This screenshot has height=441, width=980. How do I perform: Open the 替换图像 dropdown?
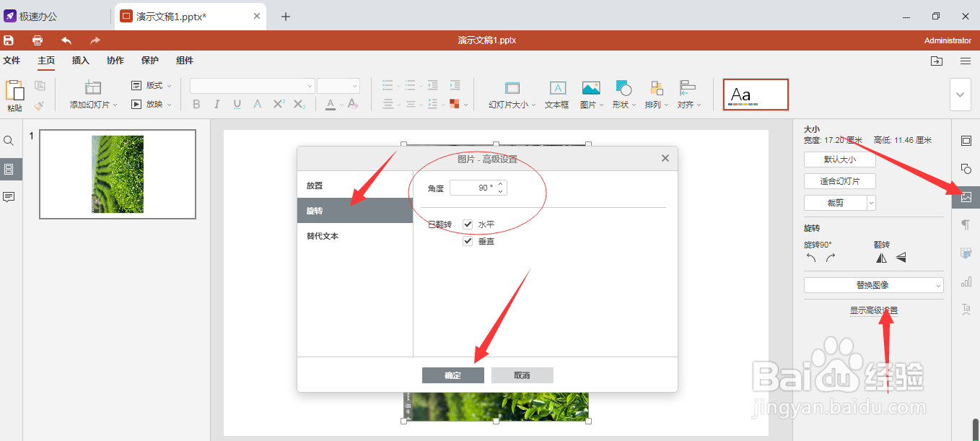click(873, 285)
